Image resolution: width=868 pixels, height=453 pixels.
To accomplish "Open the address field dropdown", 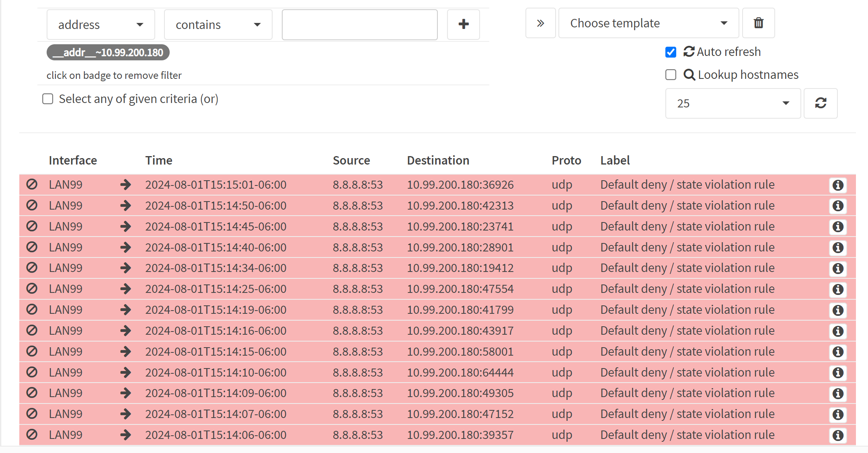I will [x=101, y=25].
